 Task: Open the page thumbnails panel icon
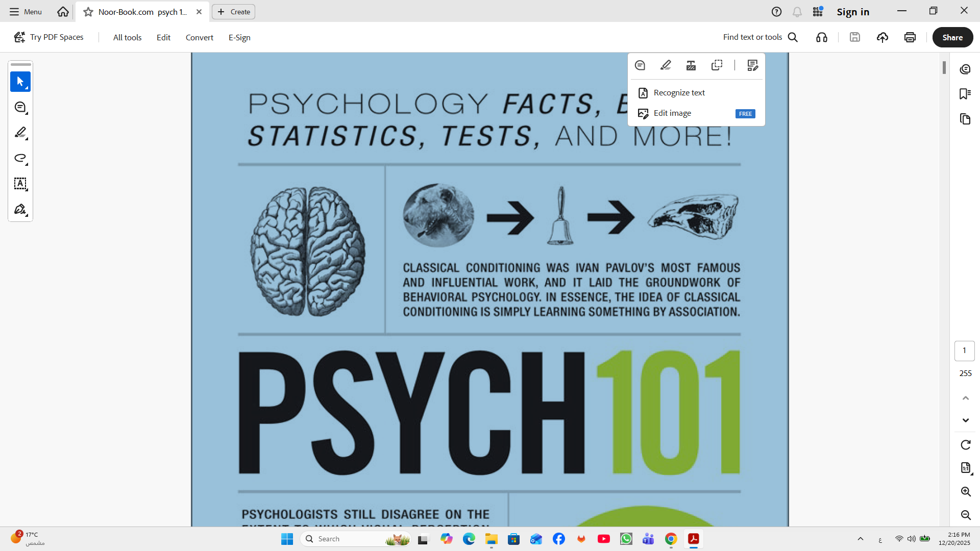pyautogui.click(x=965, y=119)
